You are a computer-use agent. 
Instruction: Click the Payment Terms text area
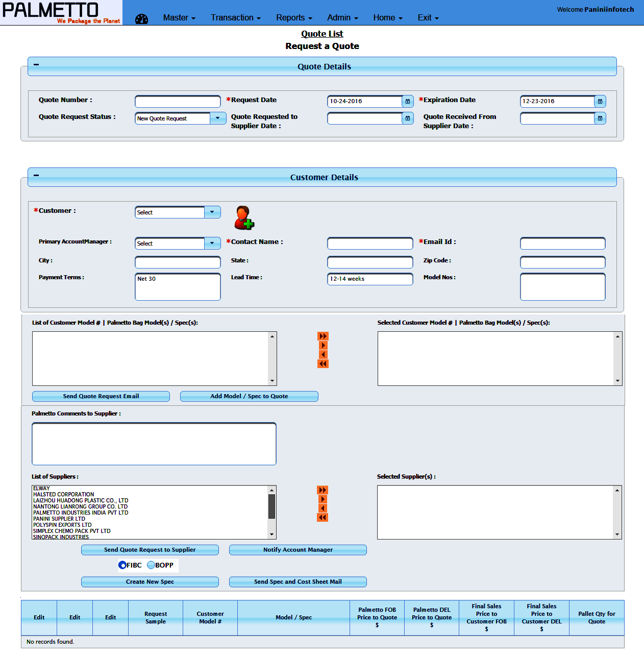tap(178, 287)
